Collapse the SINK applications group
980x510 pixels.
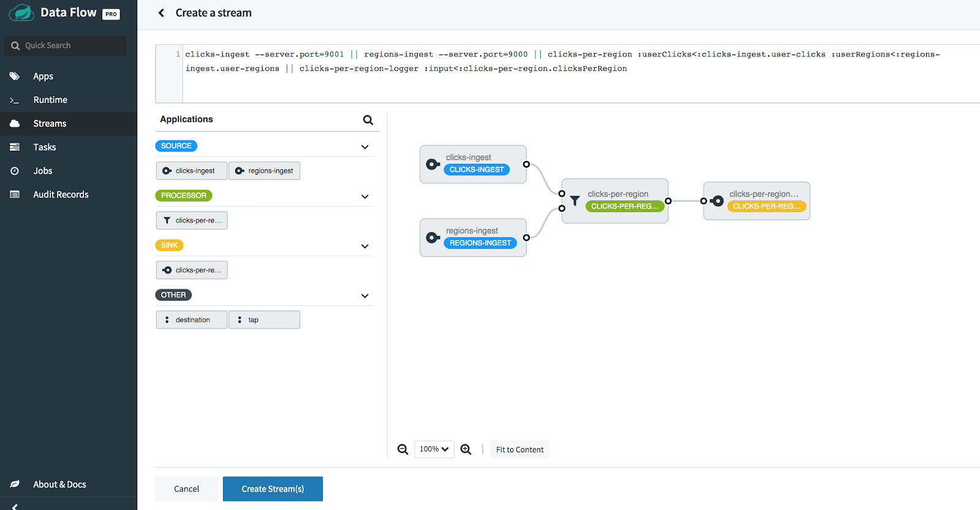[x=365, y=246]
